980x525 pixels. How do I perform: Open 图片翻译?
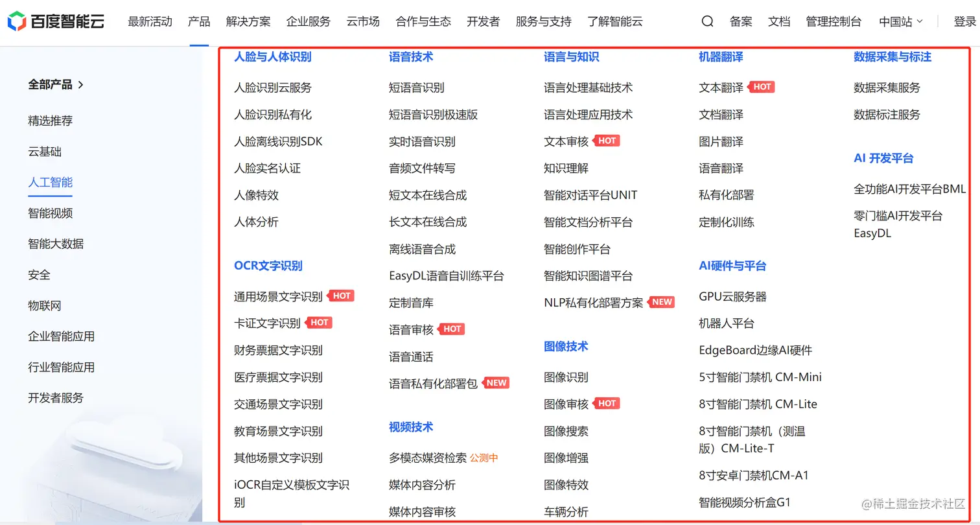[721, 141]
